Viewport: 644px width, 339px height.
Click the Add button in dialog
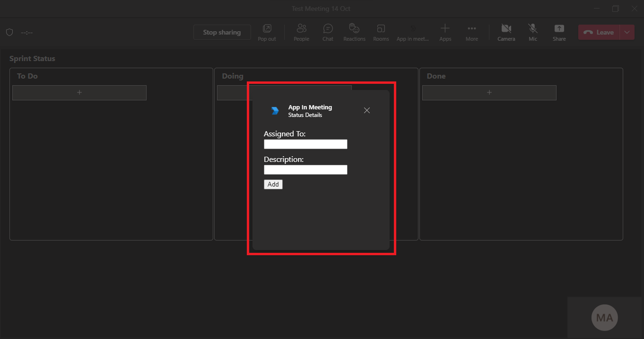273,184
